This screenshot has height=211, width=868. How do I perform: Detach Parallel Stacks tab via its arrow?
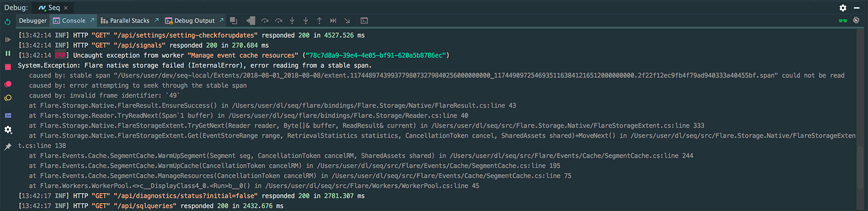157,20
